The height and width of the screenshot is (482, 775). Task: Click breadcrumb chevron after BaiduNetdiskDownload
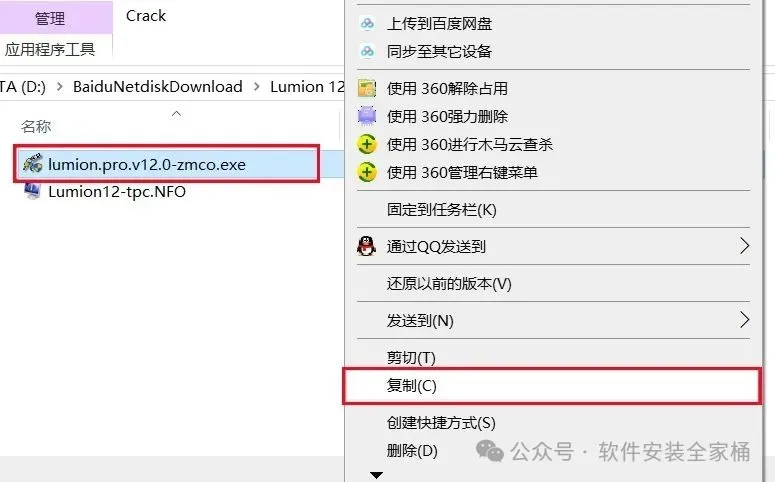[257, 87]
